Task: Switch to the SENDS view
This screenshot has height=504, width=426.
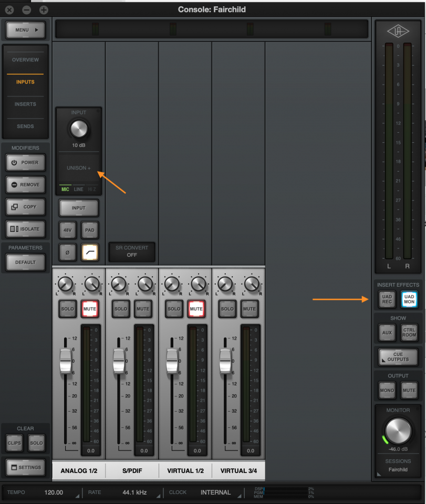Action: coord(25,127)
